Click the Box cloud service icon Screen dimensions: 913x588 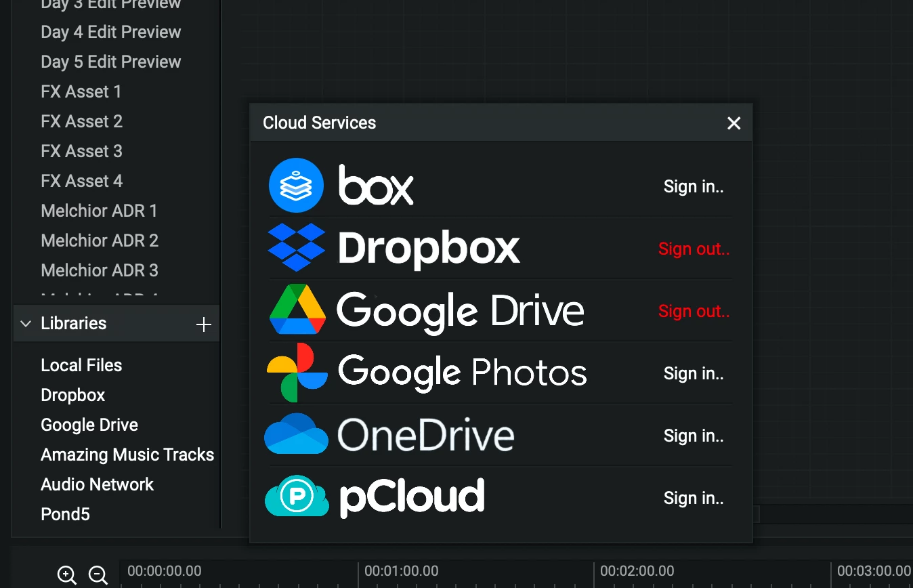pos(296,184)
